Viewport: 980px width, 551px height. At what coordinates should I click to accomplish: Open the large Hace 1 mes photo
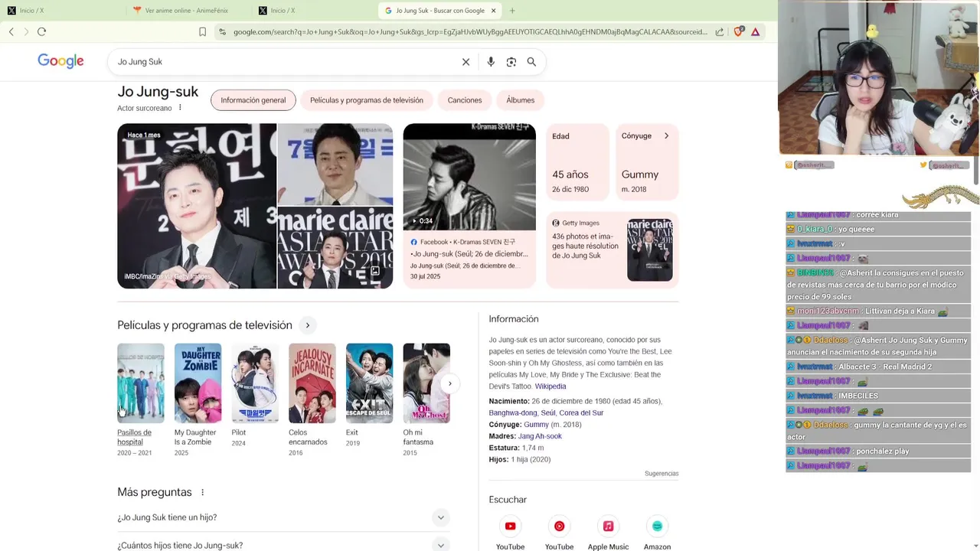coord(197,206)
